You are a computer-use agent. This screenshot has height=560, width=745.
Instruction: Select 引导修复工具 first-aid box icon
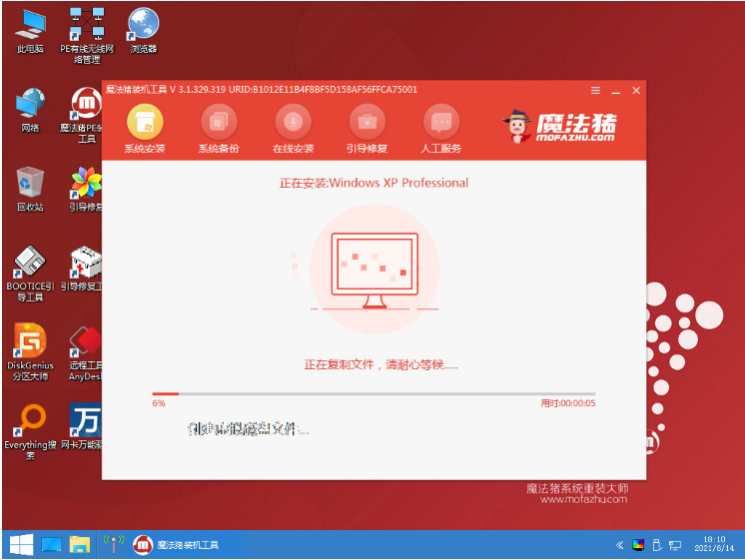pos(83,269)
